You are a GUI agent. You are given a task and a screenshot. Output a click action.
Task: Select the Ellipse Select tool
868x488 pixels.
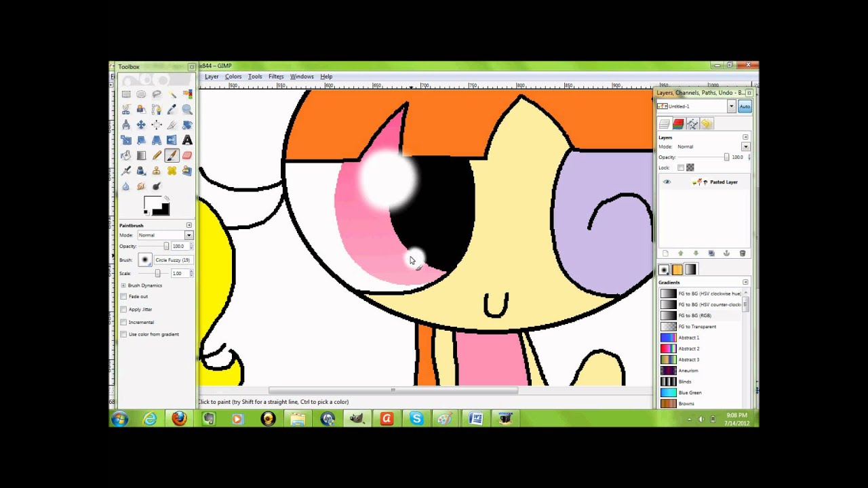141,94
